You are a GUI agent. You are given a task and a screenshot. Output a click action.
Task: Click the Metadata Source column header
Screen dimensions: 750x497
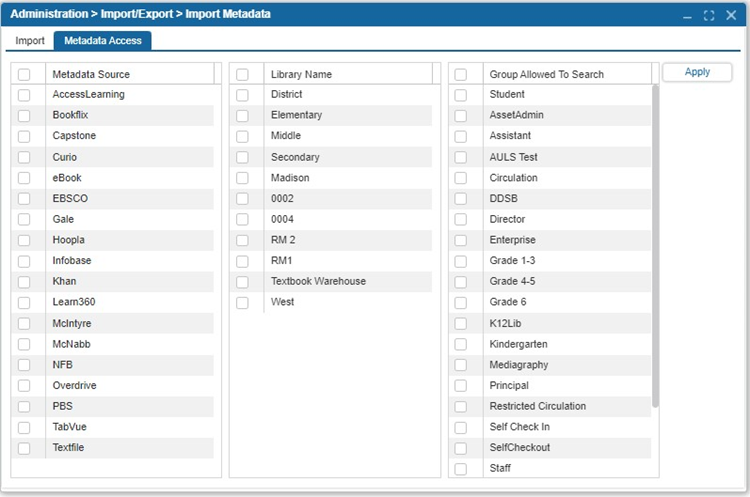click(130, 74)
